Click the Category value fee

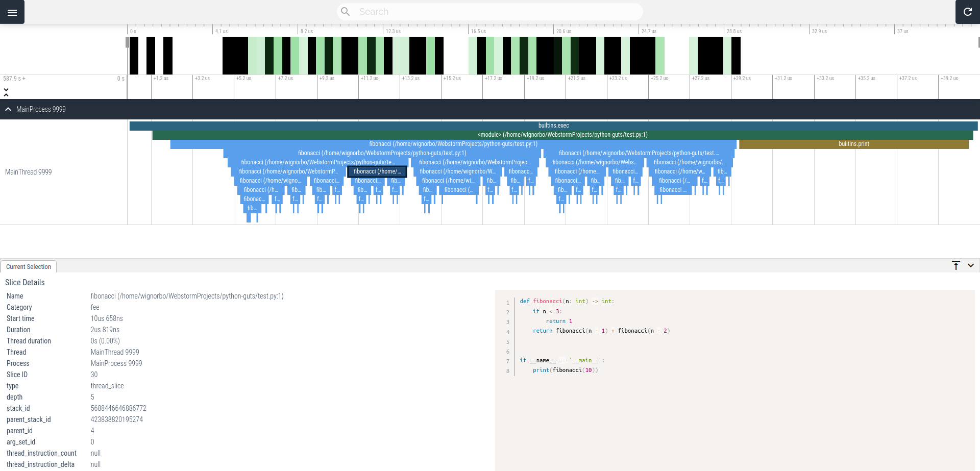pyautogui.click(x=95, y=307)
